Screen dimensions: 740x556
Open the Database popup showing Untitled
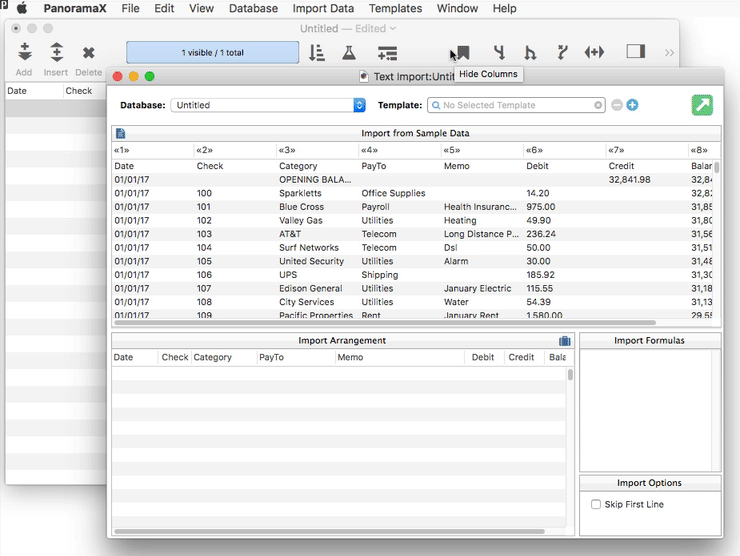(x=268, y=105)
